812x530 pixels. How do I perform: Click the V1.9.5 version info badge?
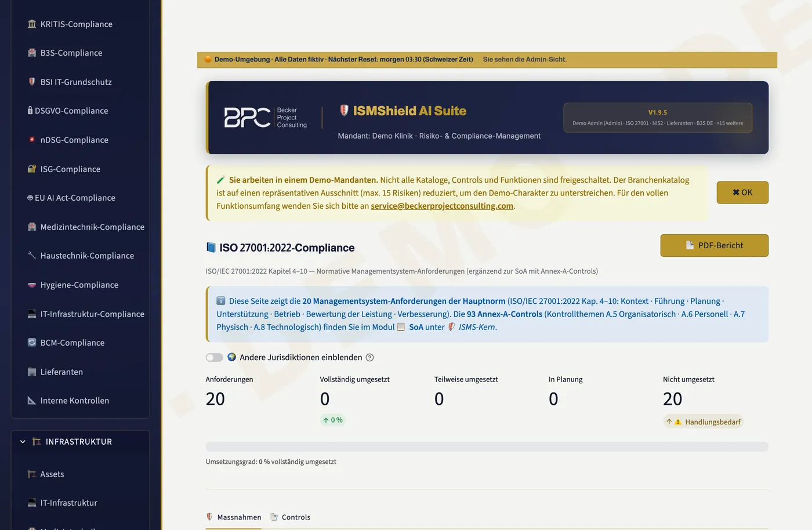[x=658, y=118]
